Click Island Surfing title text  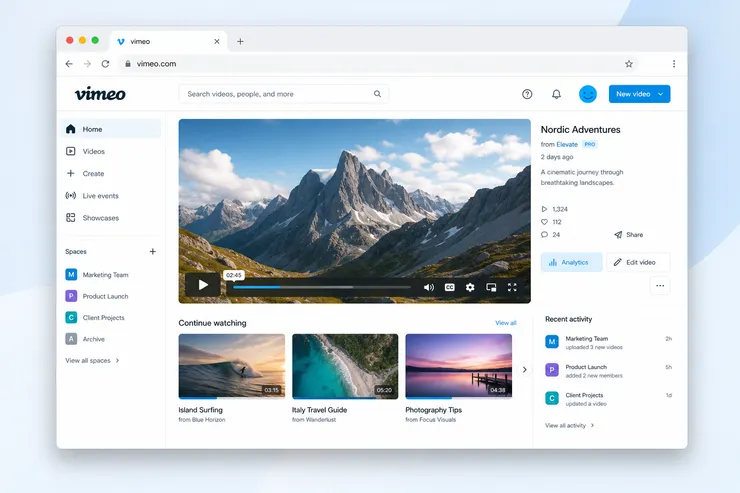coord(201,410)
